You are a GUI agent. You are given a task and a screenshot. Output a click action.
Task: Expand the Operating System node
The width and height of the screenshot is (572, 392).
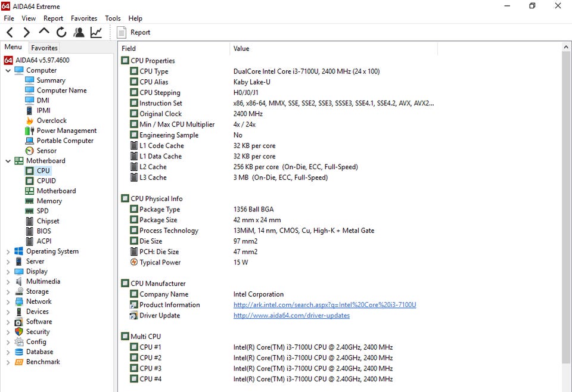(8, 251)
